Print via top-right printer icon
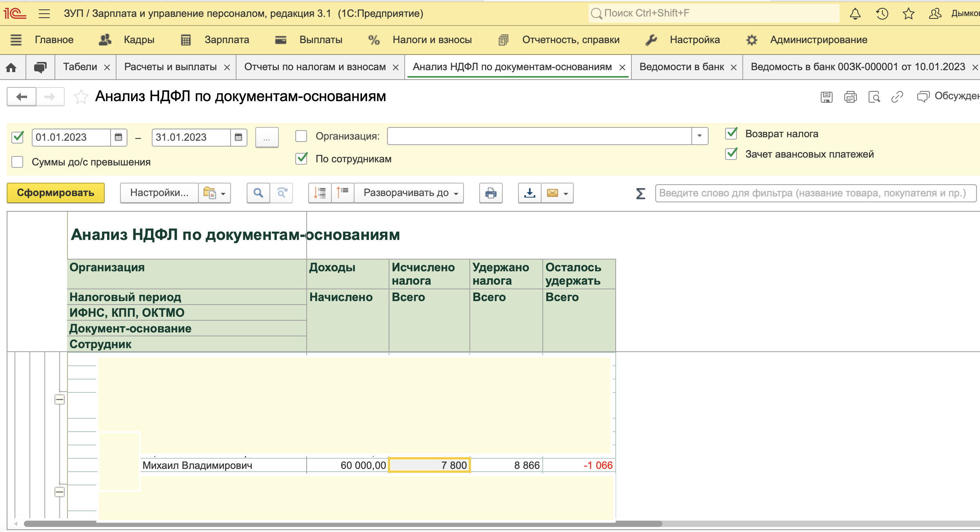980x532 pixels. pyautogui.click(x=850, y=97)
